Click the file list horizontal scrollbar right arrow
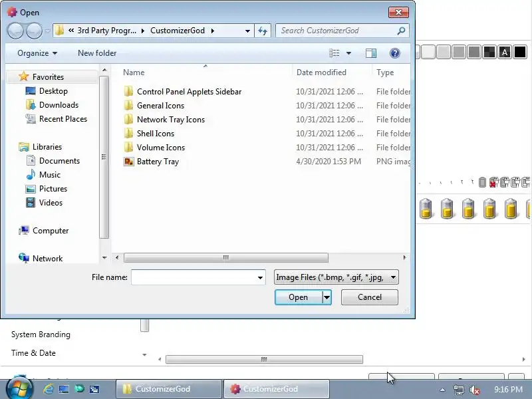This screenshot has height=399, width=532. pos(404,257)
